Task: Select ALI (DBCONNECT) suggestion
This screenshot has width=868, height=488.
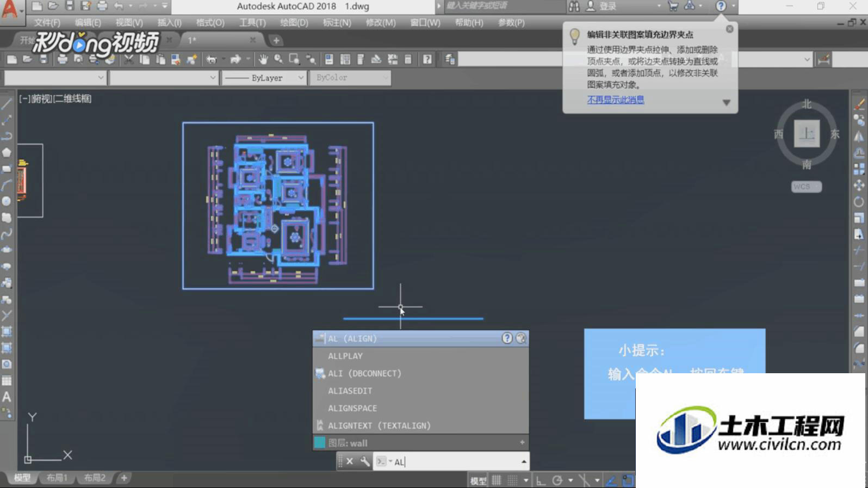Action: [420, 373]
